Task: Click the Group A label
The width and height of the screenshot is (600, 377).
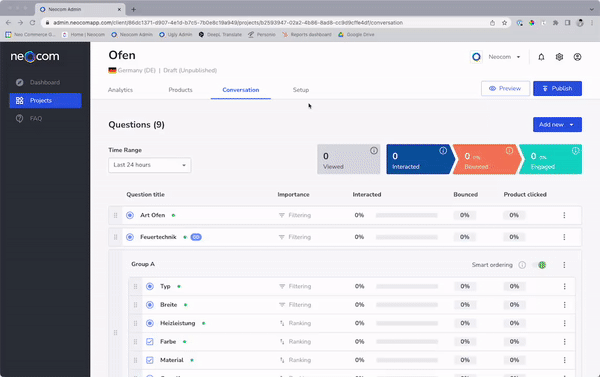Action: (x=143, y=264)
